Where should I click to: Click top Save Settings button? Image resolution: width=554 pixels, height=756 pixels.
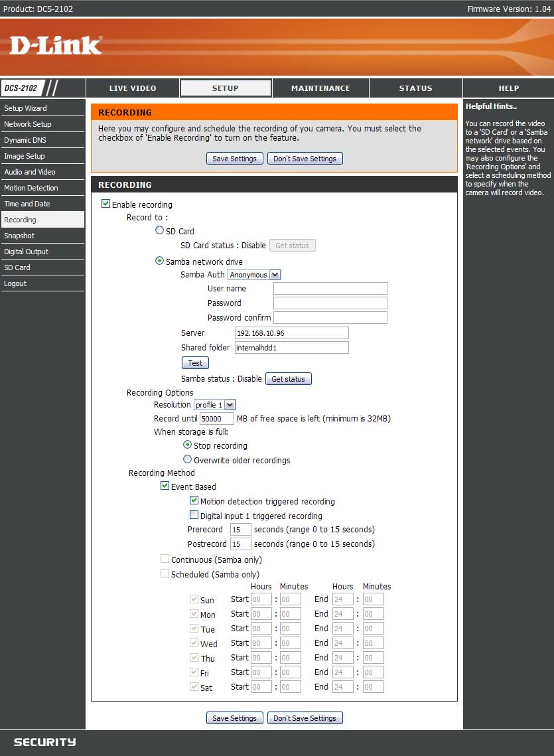click(x=234, y=159)
